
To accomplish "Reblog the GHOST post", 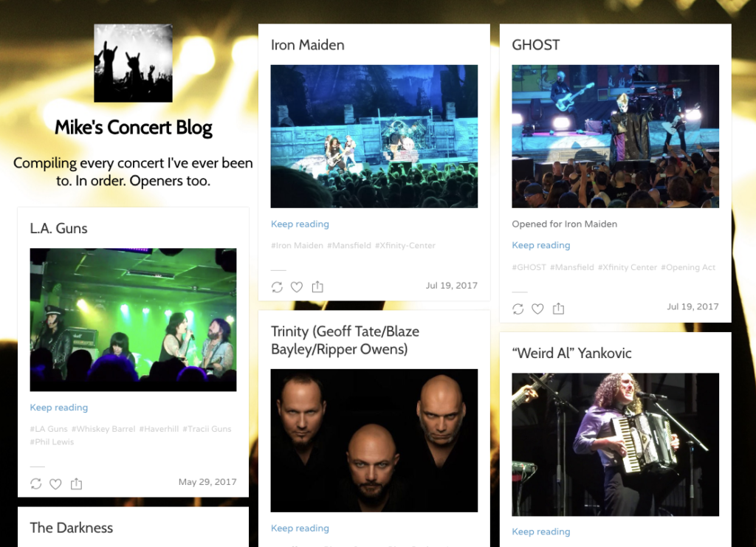I will (518, 309).
